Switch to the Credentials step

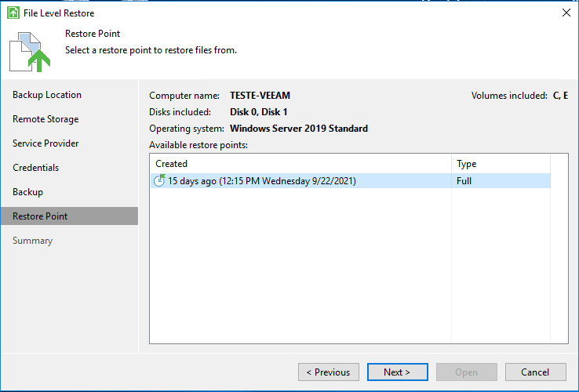[x=35, y=168]
